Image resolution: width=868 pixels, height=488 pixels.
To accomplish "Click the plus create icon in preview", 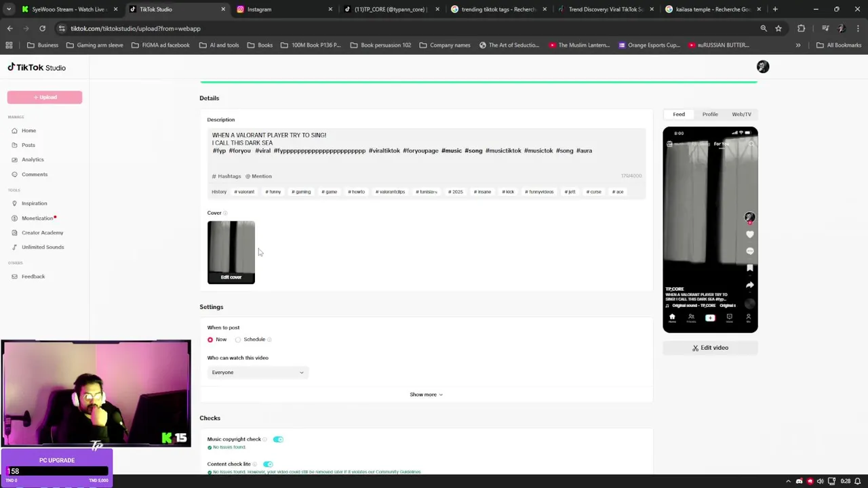I will pos(710,318).
